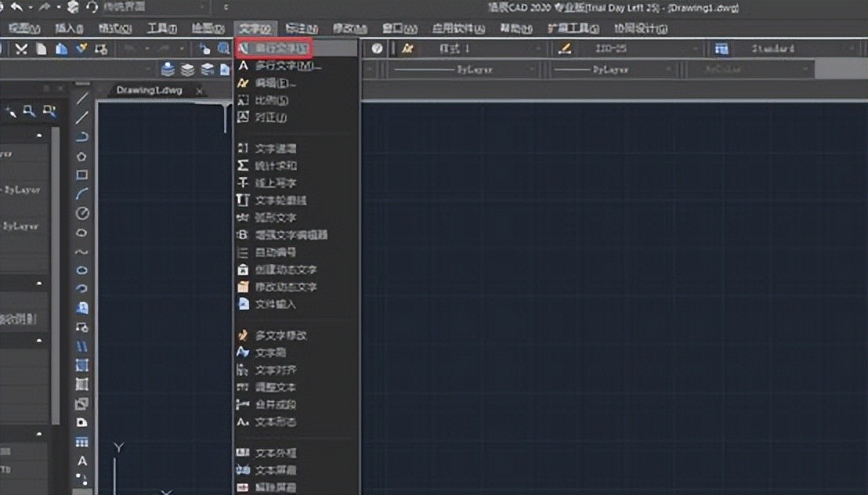Click the 统计求和 sigma menu entry
This screenshot has width=868, height=495.
click(275, 166)
